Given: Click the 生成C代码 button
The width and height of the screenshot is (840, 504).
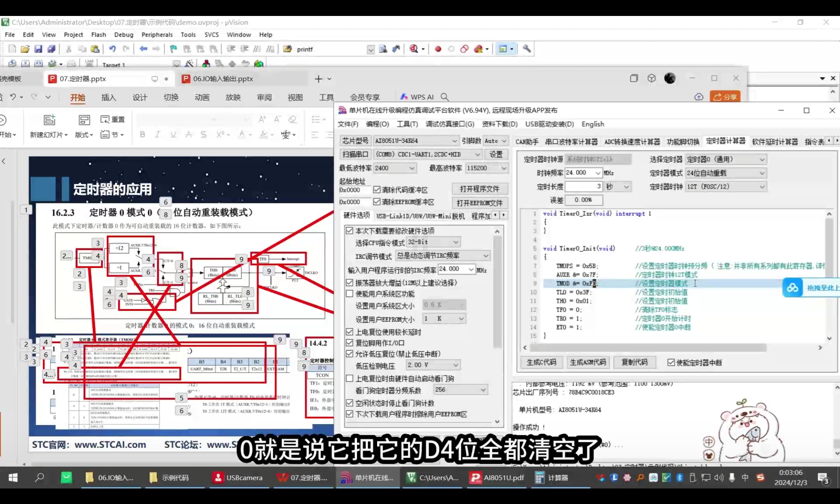Looking at the screenshot, I should coord(541,362).
